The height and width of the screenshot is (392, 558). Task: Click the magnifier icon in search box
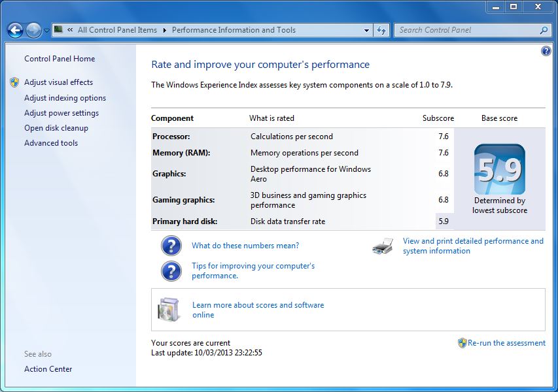(543, 30)
